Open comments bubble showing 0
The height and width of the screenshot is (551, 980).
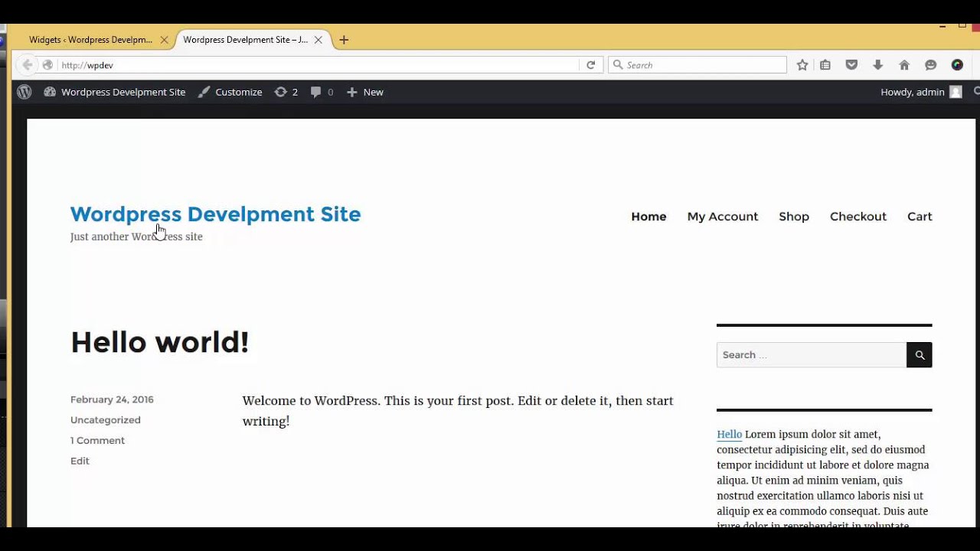coord(322,92)
